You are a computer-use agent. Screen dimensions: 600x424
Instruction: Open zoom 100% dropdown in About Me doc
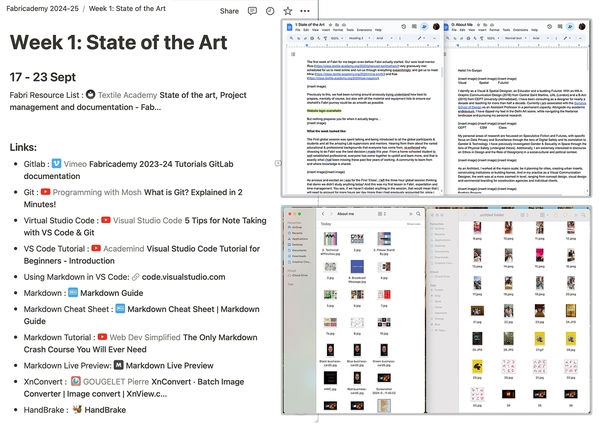click(x=493, y=38)
